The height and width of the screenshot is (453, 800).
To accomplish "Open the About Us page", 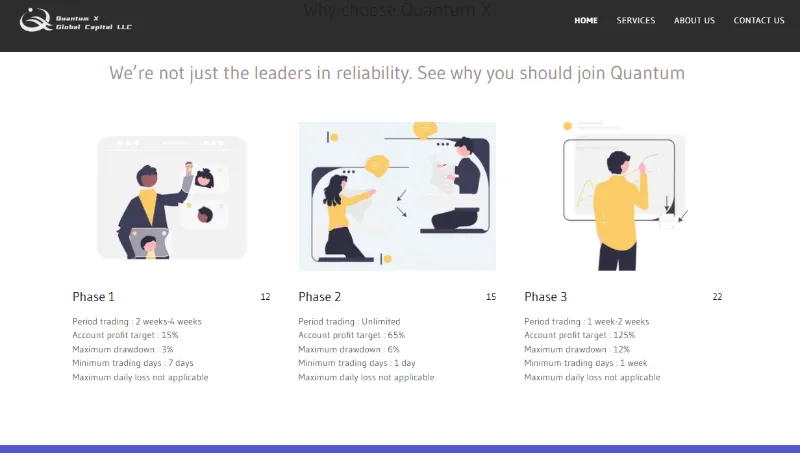I will 694,20.
